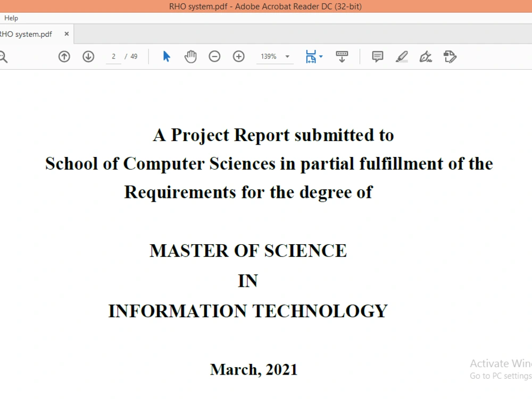Choose the Selection arrow tool
Image resolution: width=532 pixels, height=399 pixels.
pyautogui.click(x=166, y=56)
